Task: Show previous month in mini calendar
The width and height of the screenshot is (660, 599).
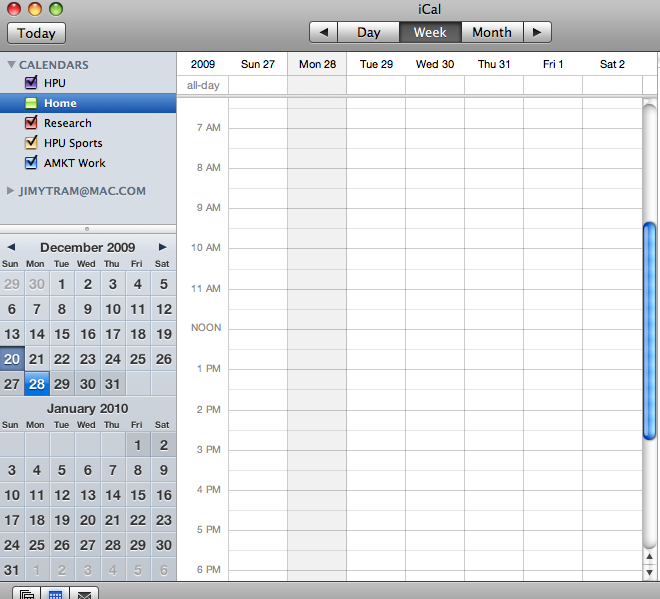Action: [x=11, y=247]
